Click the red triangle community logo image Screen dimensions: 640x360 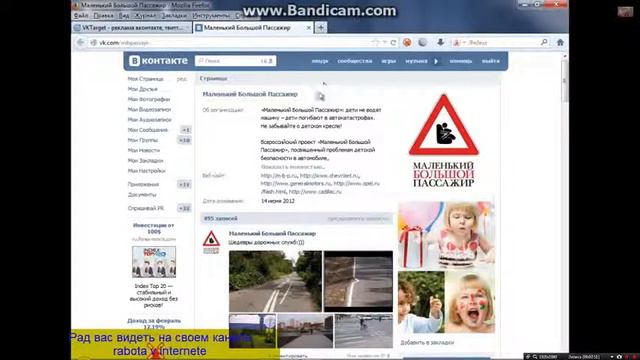444,141
